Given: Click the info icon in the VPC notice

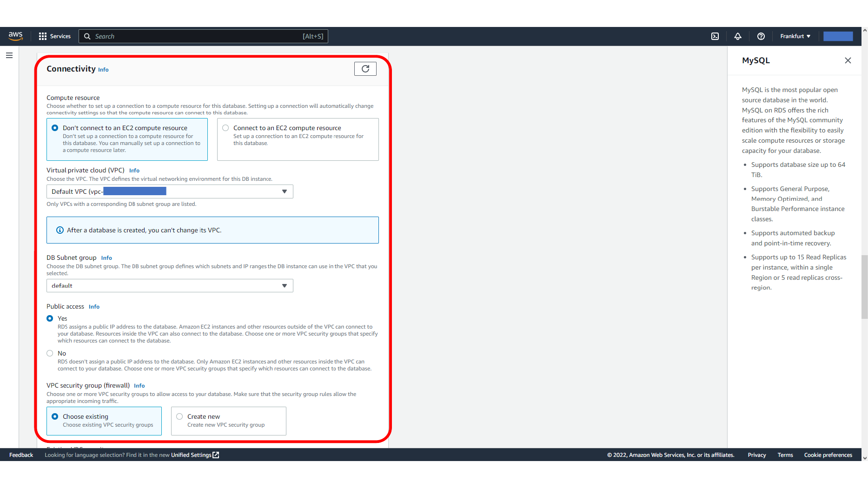Looking at the screenshot, I should (60, 230).
